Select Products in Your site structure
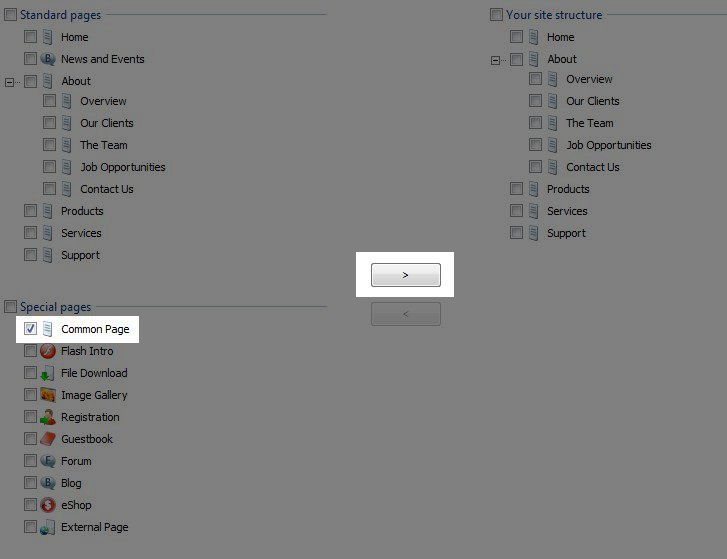The height and width of the screenshot is (559, 727). (568, 189)
